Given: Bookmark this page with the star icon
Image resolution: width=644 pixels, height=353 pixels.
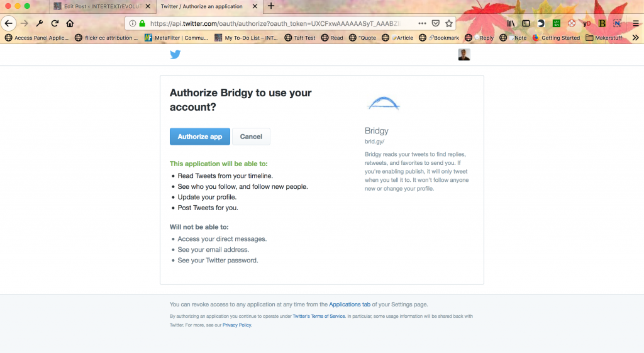Looking at the screenshot, I should click(x=449, y=23).
